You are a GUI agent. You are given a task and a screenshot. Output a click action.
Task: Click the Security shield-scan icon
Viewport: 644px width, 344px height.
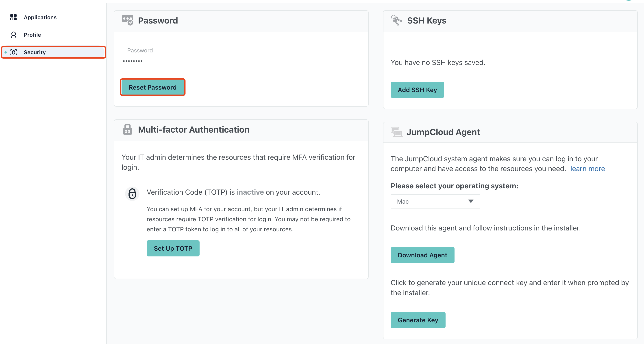(13, 52)
